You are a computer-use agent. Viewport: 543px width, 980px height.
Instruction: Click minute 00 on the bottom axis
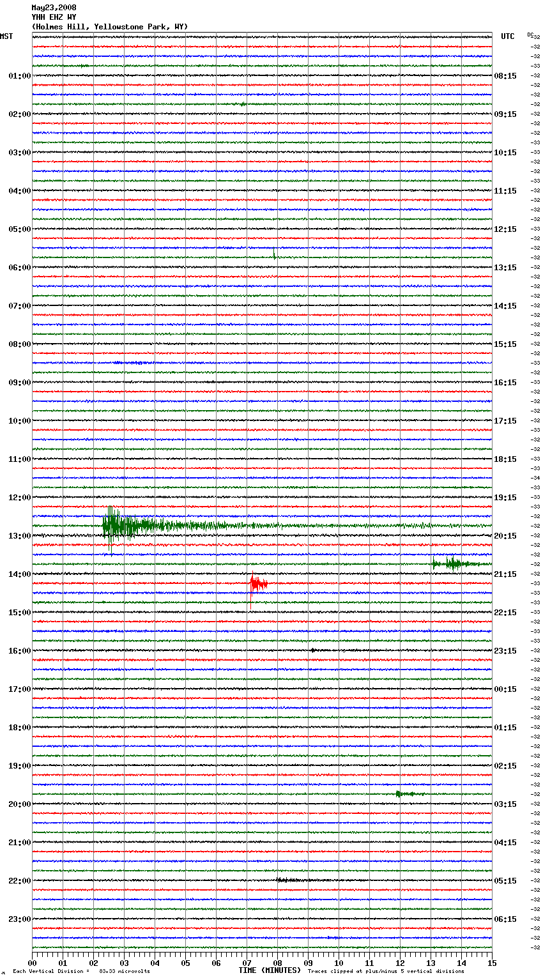tap(33, 963)
